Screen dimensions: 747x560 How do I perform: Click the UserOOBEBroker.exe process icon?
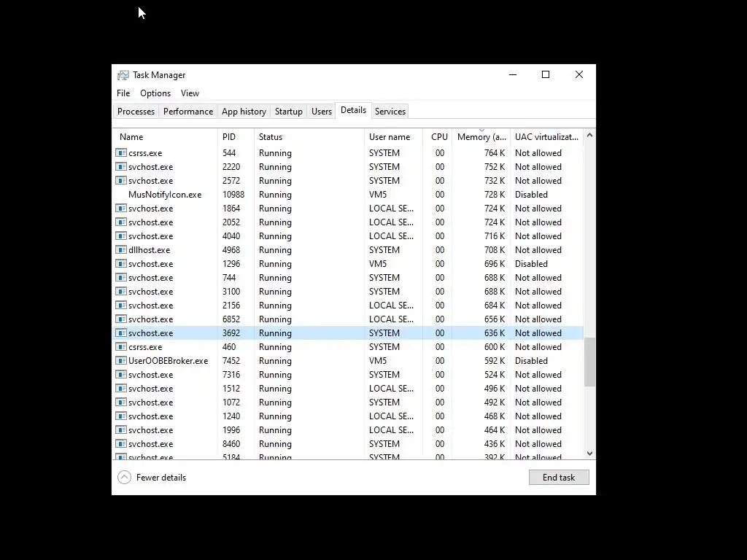point(121,360)
